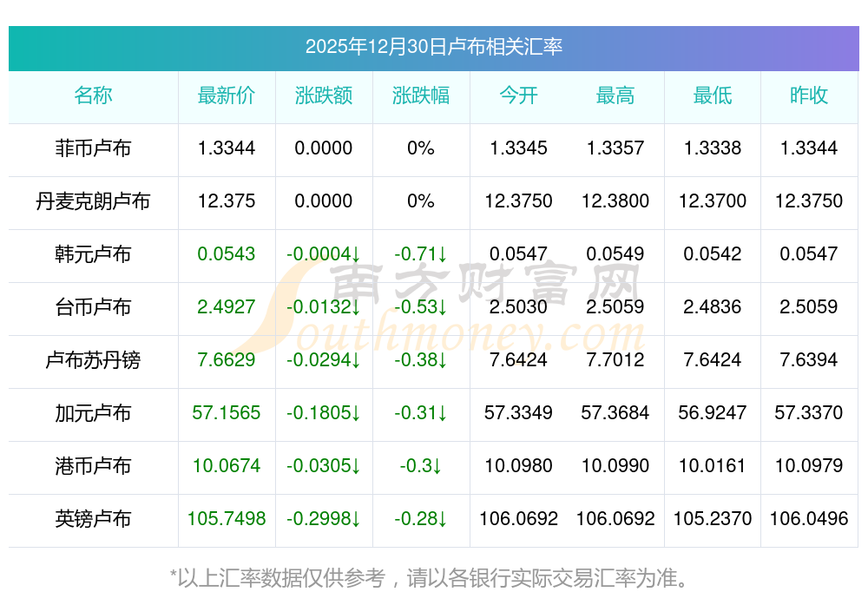Click 加元卢布 high value 57.3684
The height and width of the screenshot is (605, 868).
615,413
